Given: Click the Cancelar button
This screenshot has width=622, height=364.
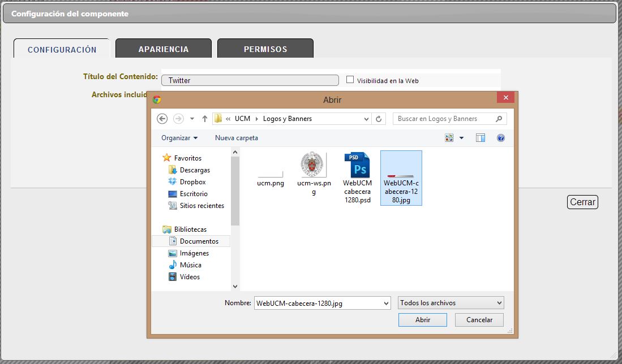Looking at the screenshot, I should (479, 320).
